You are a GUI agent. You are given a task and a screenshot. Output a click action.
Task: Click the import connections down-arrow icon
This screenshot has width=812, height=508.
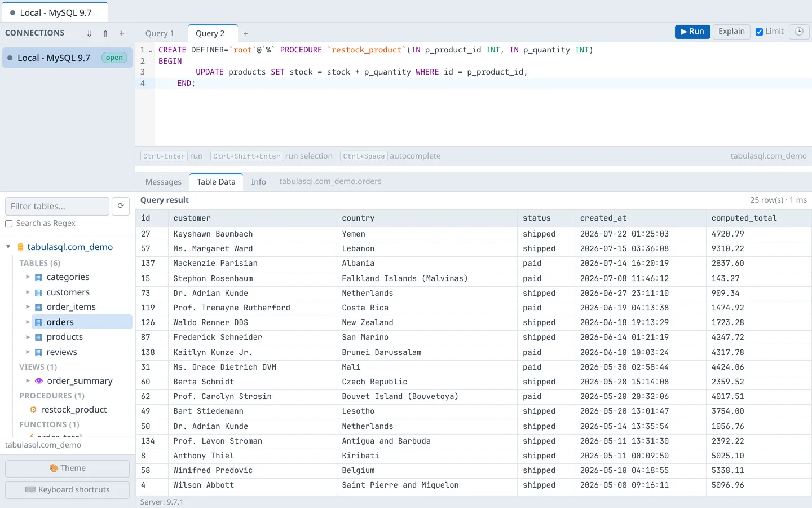89,33
